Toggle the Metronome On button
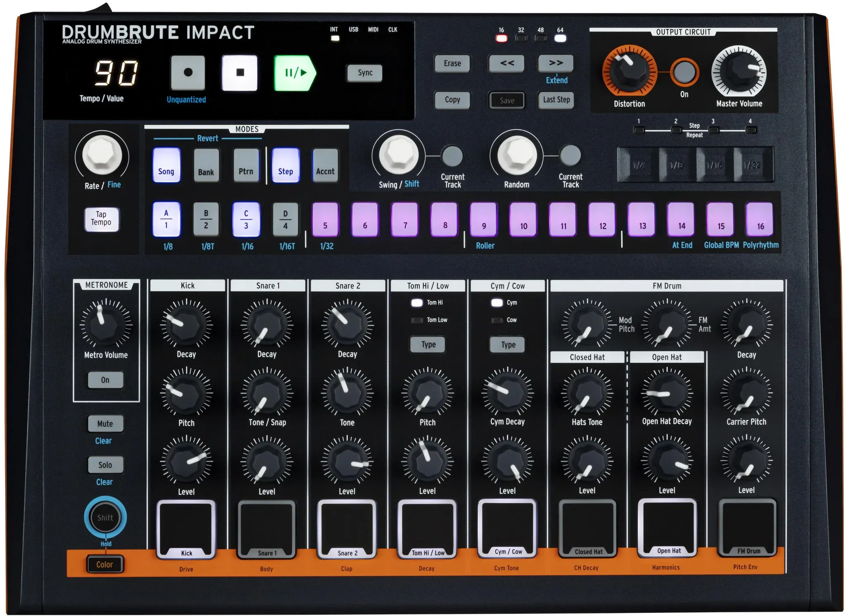 click(x=105, y=380)
